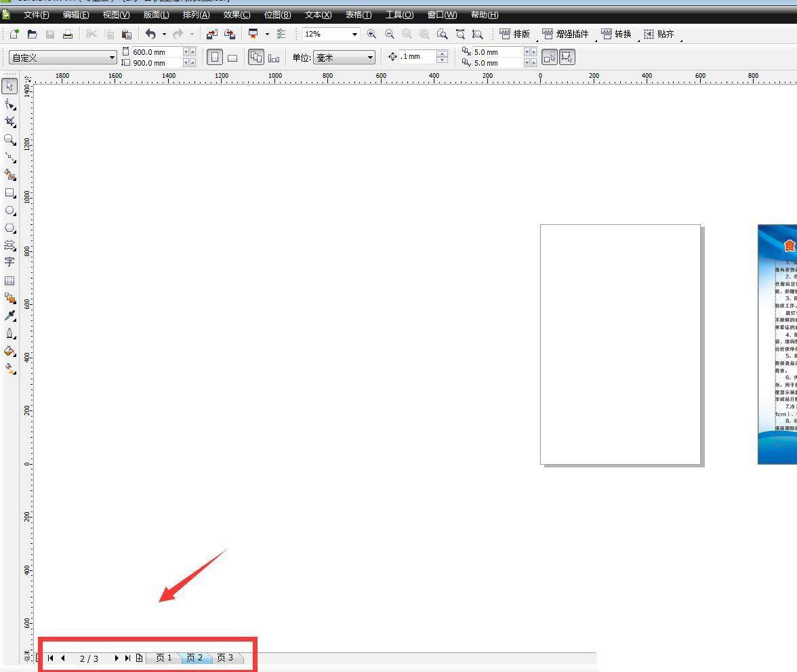Open the units 毫米 dropdown
797x672 pixels.
(370, 58)
